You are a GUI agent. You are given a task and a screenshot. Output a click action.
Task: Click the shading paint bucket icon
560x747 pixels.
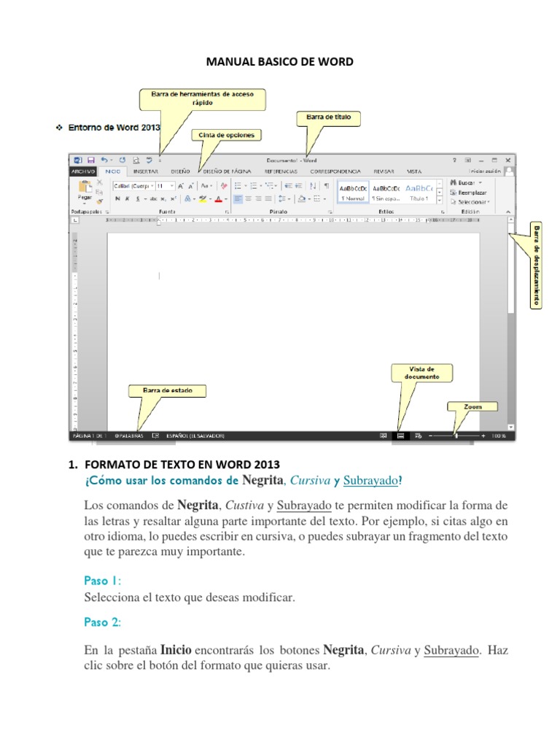(x=301, y=198)
